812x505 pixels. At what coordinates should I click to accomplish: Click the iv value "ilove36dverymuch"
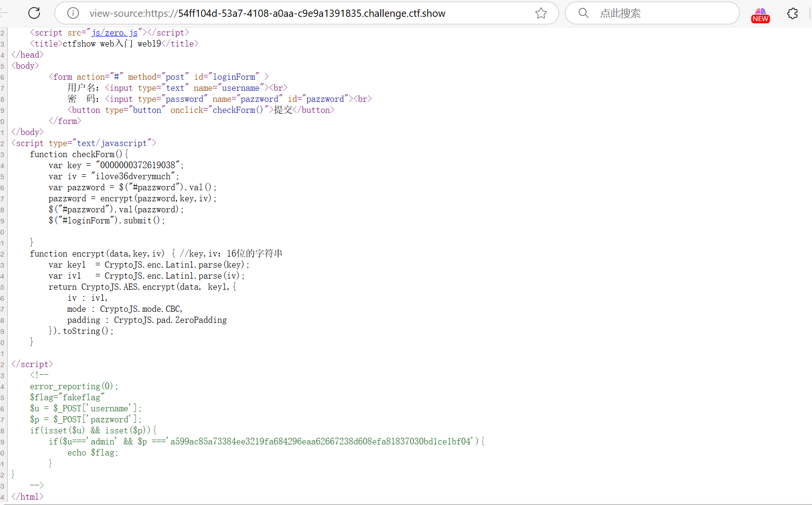[x=133, y=176]
